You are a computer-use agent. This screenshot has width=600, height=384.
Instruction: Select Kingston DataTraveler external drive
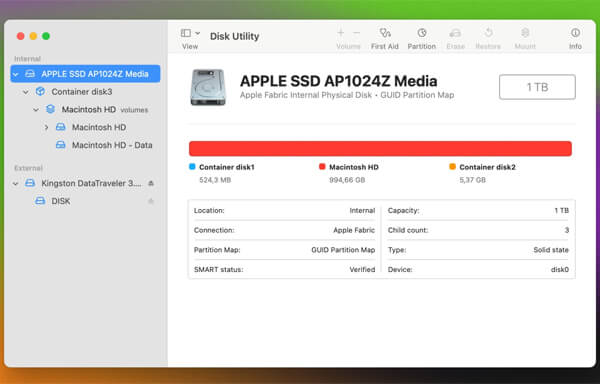[x=85, y=184]
